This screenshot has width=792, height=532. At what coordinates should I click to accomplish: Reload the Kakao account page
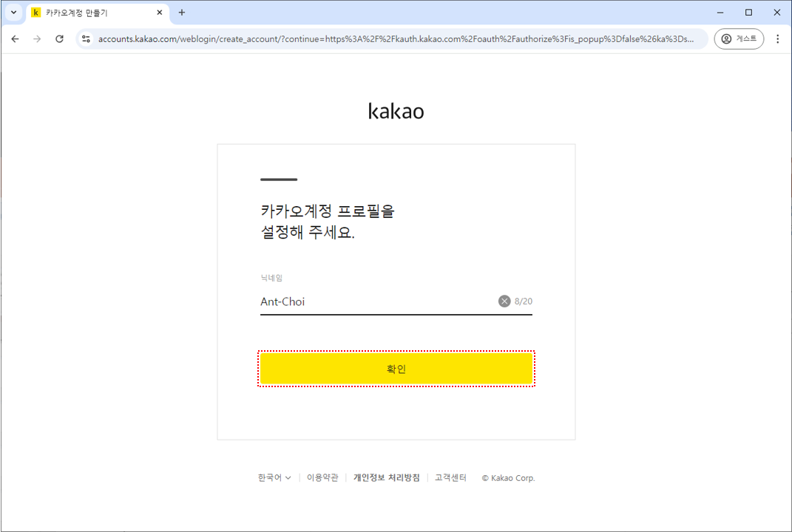point(59,39)
